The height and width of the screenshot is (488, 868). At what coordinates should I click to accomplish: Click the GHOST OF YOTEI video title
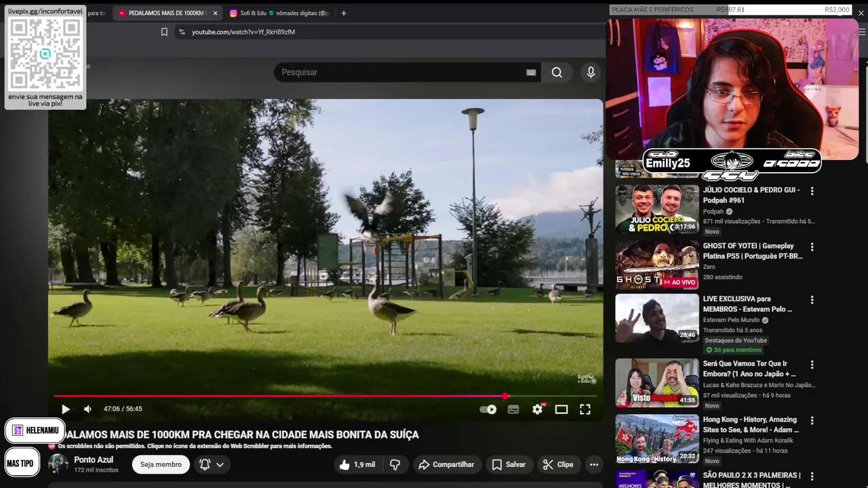tap(752, 251)
